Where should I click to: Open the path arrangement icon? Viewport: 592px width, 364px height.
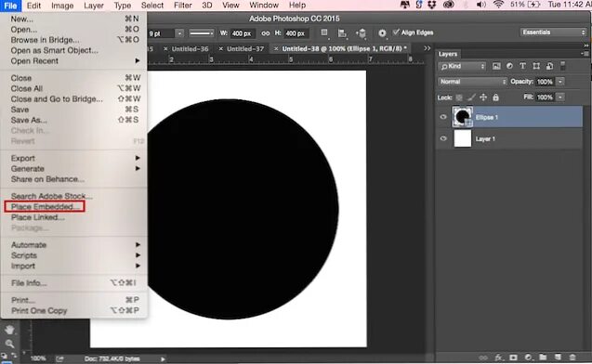[x=361, y=33]
